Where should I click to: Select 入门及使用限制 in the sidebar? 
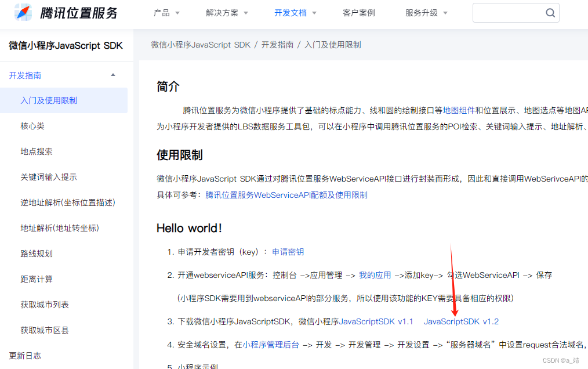[x=64, y=100]
